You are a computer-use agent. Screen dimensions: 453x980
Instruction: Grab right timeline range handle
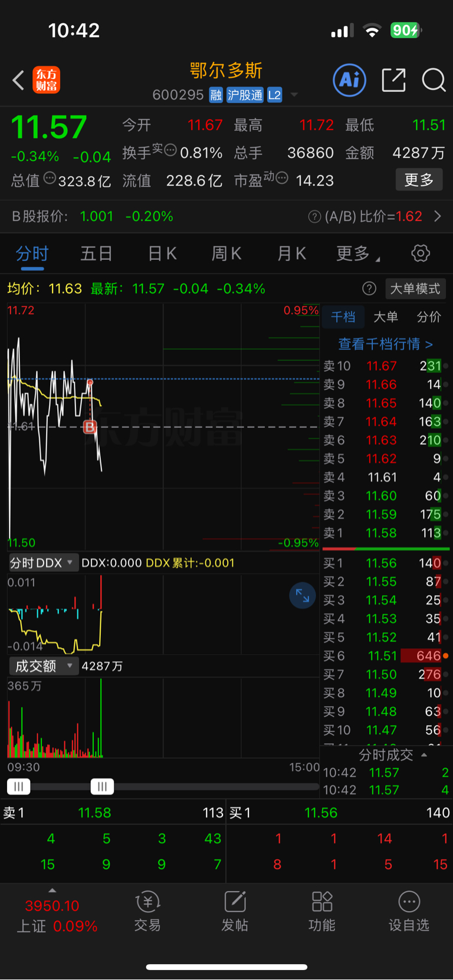[102, 786]
